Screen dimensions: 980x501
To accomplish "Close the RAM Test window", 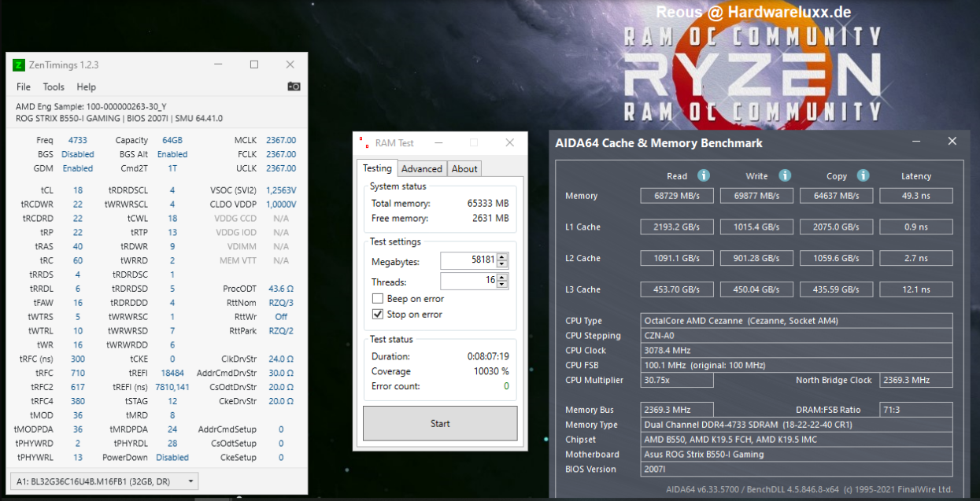I will pyautogui.click(x=510, y=143).
